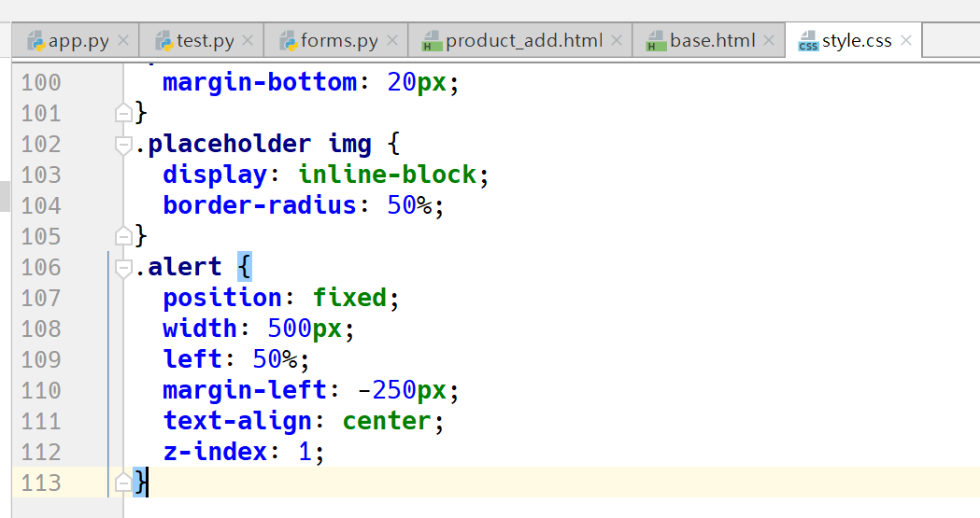Viewport: 980px width, 518px height.
Task: Switch to the app.py tab
Action: pos(76,40)
